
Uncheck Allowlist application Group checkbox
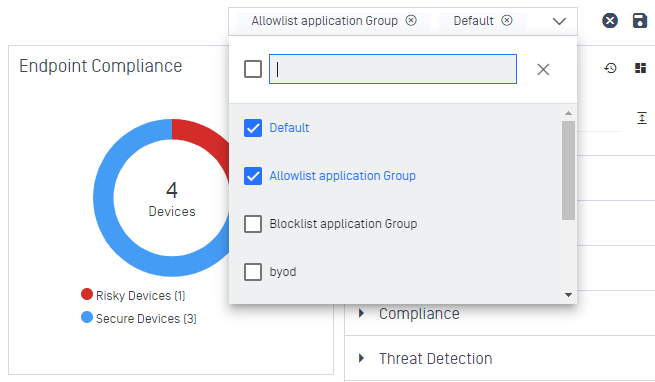coord(253,176)
